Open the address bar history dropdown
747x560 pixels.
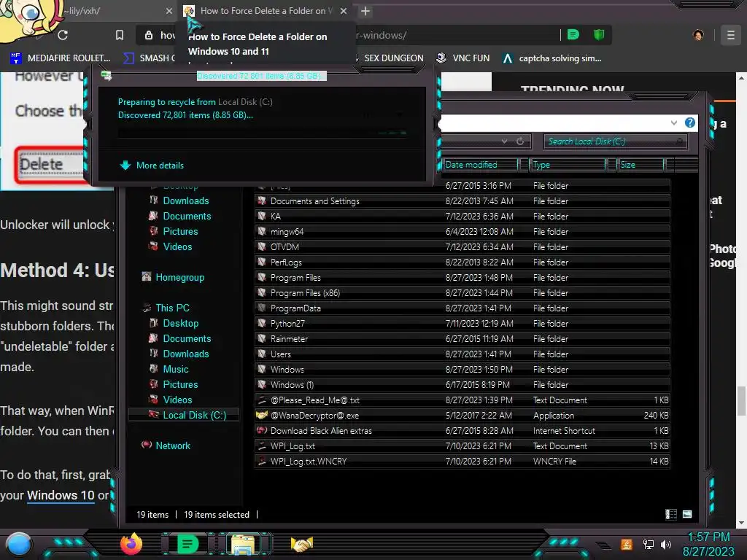coord(504,141)
